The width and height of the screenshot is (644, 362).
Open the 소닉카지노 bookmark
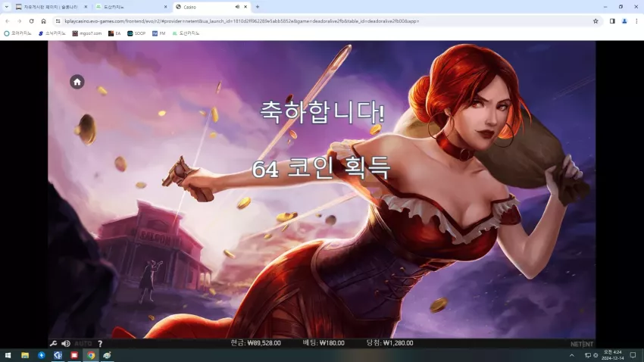point(52,33)
